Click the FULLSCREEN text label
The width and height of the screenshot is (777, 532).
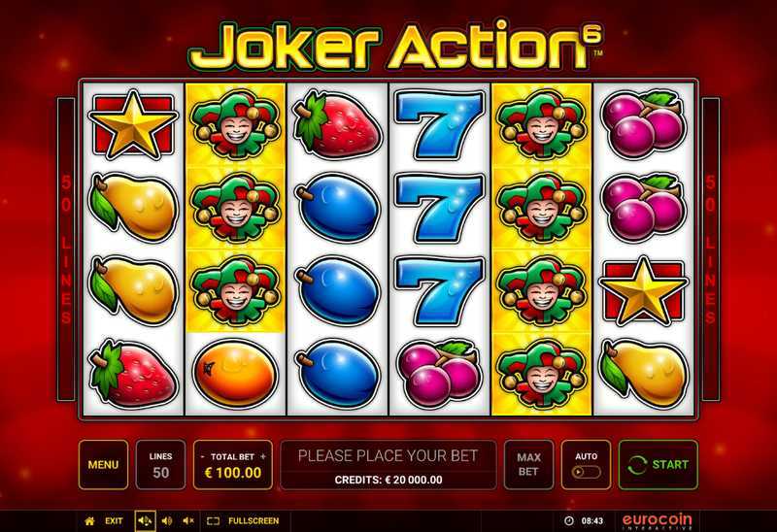253,521
